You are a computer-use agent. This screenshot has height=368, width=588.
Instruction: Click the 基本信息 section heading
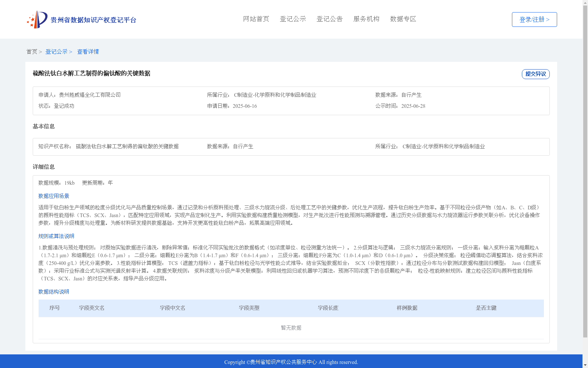click(x=44, y=127)
